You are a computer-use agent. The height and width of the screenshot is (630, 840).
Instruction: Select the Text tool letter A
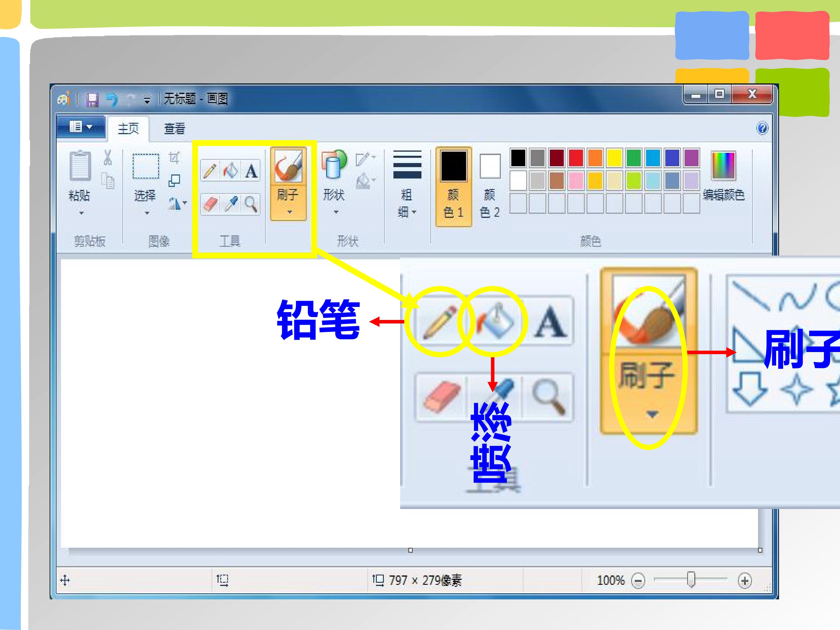pos(251,171)
